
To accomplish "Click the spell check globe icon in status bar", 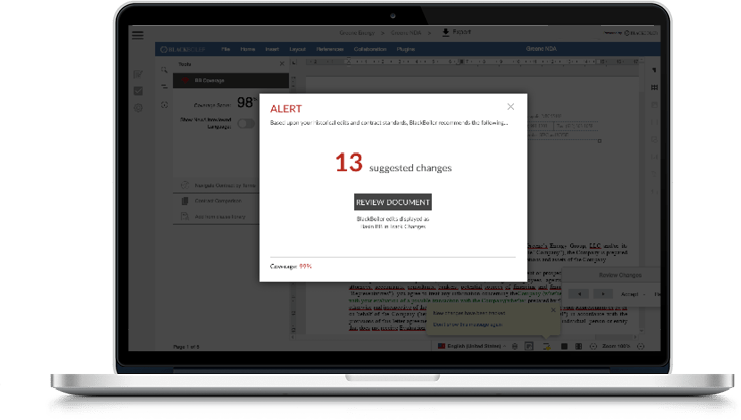I will click(x=515, y=346).
